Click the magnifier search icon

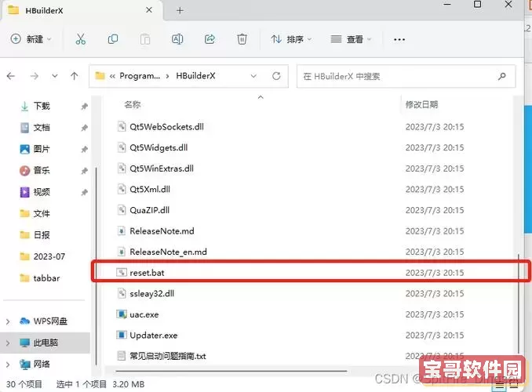(502, 76)
